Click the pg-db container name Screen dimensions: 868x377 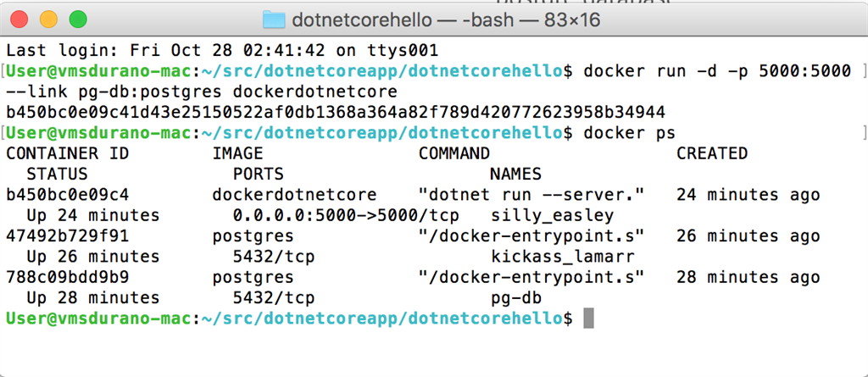pyautogui.click(x=516, y=297)
